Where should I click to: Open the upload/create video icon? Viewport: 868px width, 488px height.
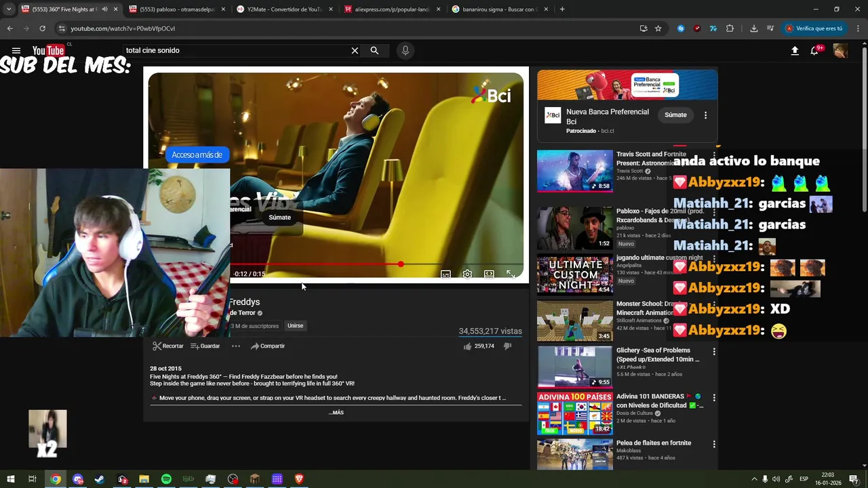pyautogui.click(x=795, y=51)
